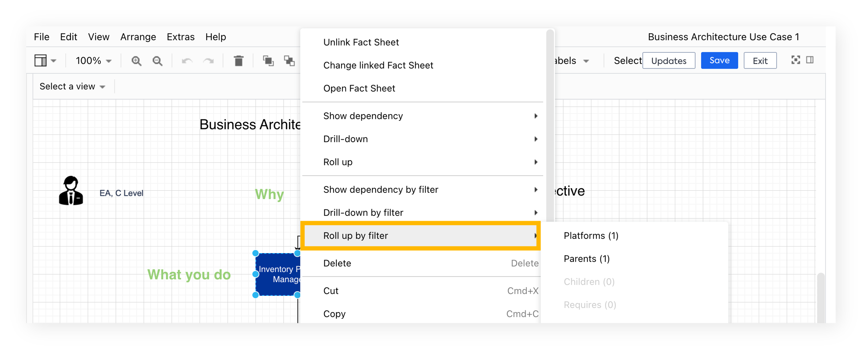868x355 pixels.
Task: Select Requires (0) in submenu
Action: tap(634, 305)
